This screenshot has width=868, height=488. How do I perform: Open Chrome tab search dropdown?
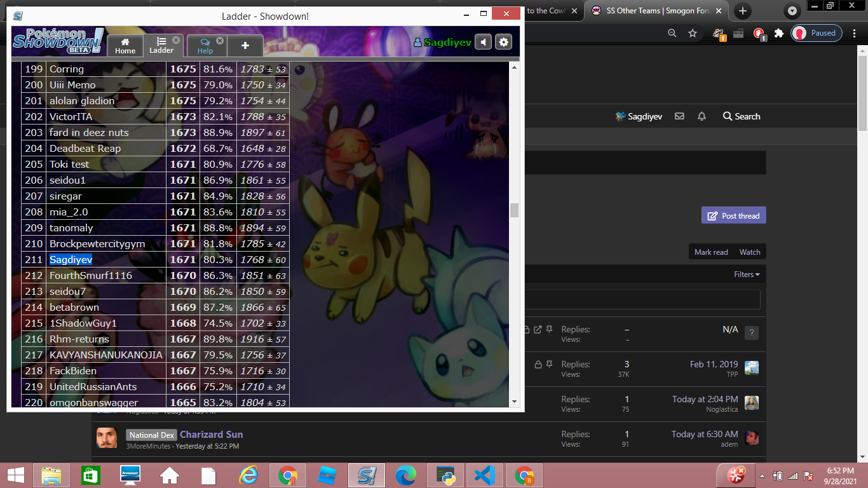pos(792,11)
